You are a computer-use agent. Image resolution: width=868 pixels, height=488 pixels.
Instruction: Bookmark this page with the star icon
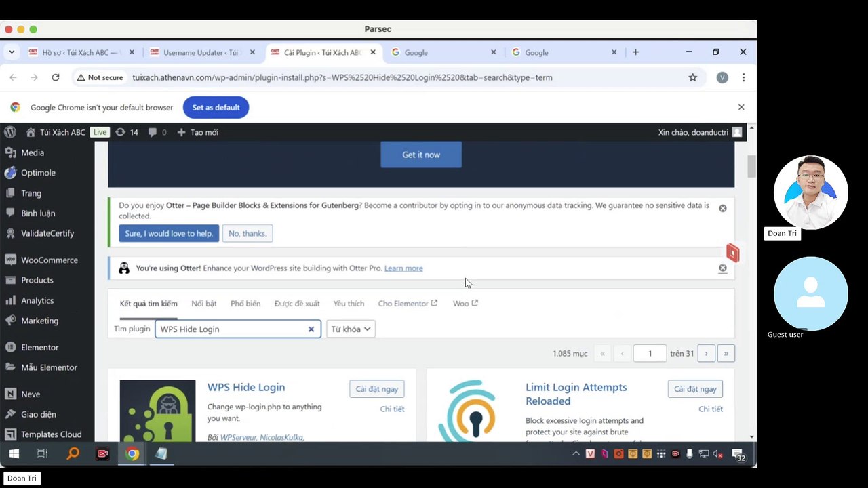(692, 77)
